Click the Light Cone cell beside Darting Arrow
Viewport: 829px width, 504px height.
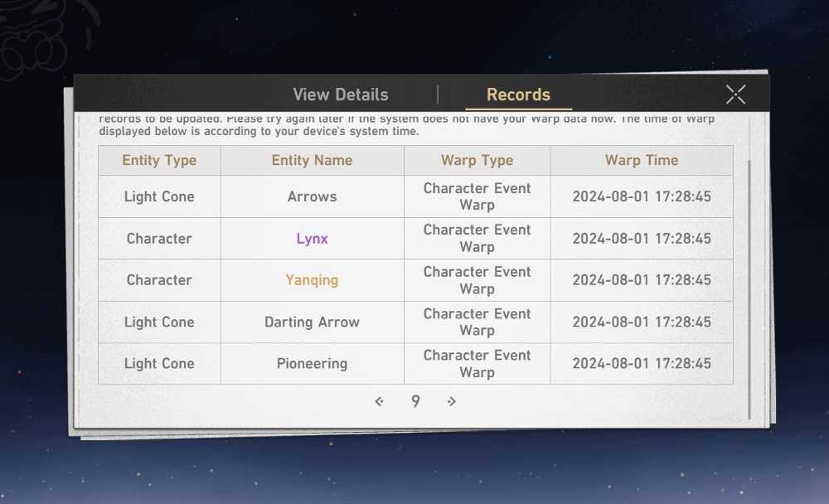[159, 322]
